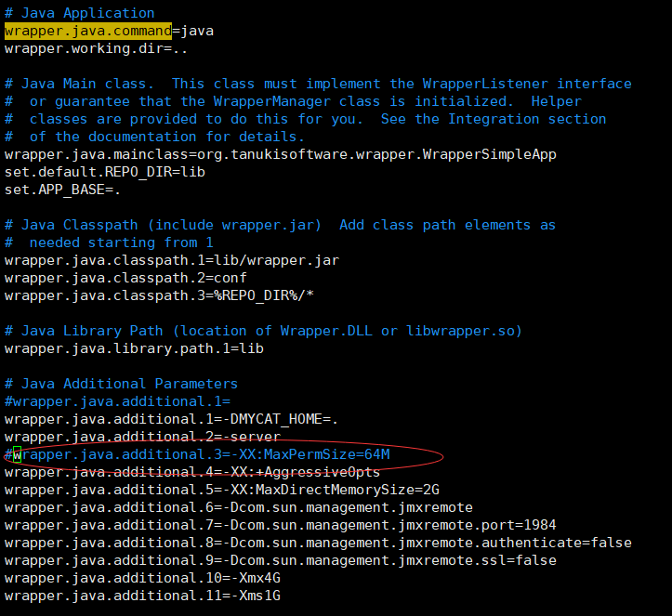Click commented '#wrapper.java.additional.1=' line

117,401
